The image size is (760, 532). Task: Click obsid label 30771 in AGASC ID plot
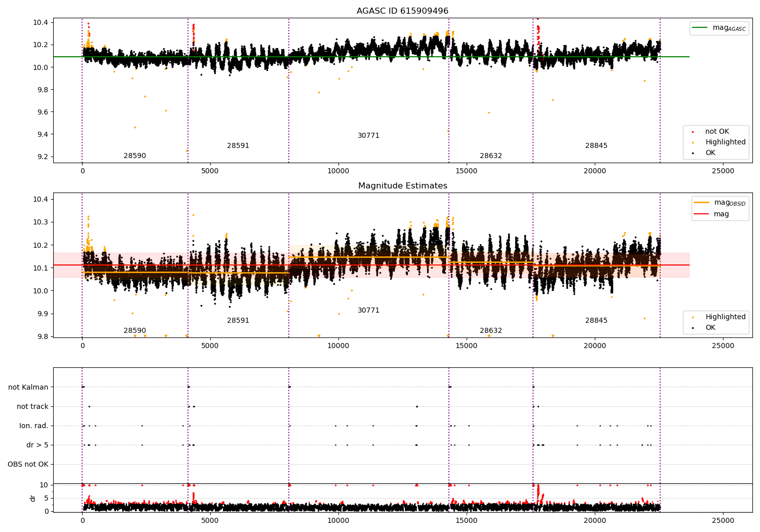(368, 136)
